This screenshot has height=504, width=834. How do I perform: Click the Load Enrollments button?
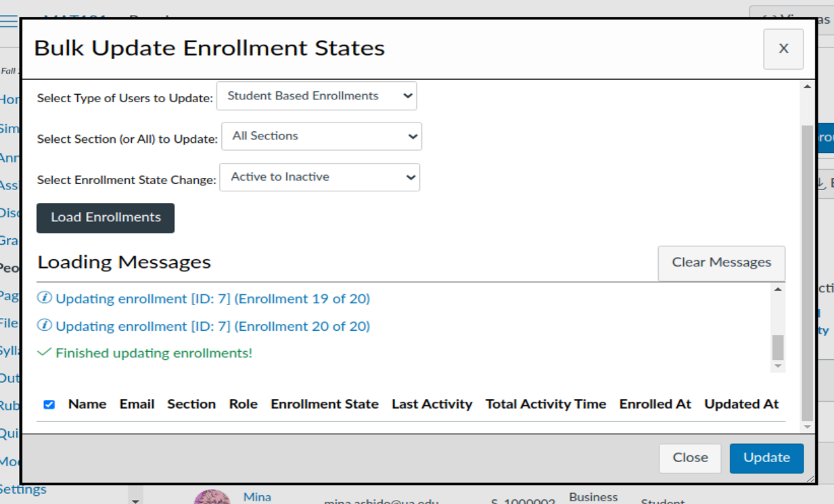pos(105,218)
